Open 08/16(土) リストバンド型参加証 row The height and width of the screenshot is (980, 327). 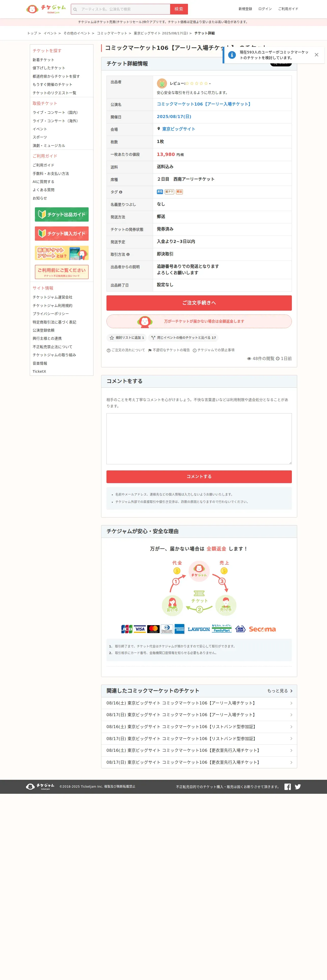pos(199,727)
